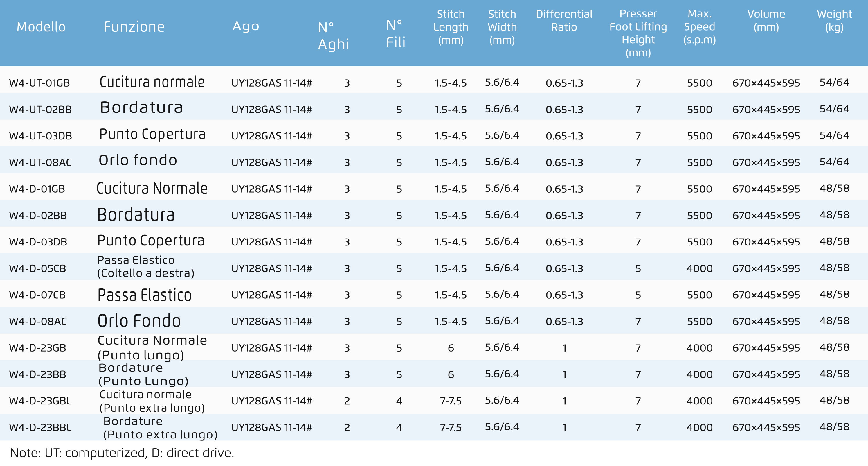Viewport: 868px width, 466px height.
Task: Select Bordature (Punto extra lungo) cell
Action: pos(160,428)
